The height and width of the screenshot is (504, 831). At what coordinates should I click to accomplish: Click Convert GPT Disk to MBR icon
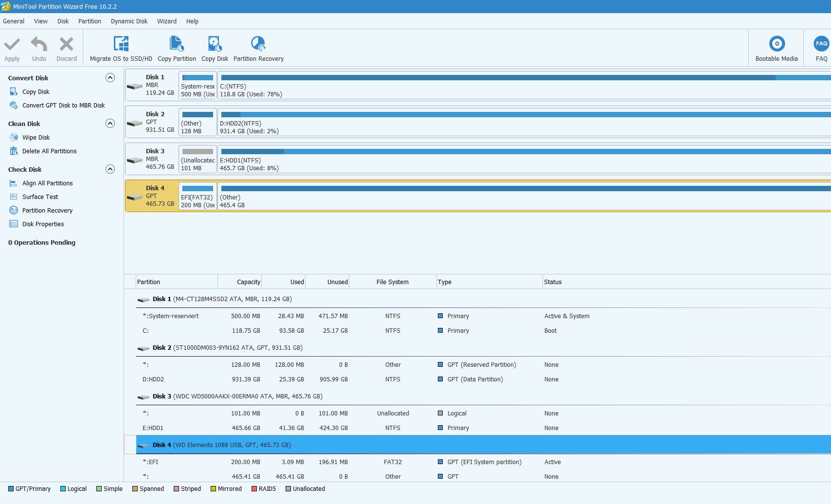pyautogui.click(x=14, y=105)
